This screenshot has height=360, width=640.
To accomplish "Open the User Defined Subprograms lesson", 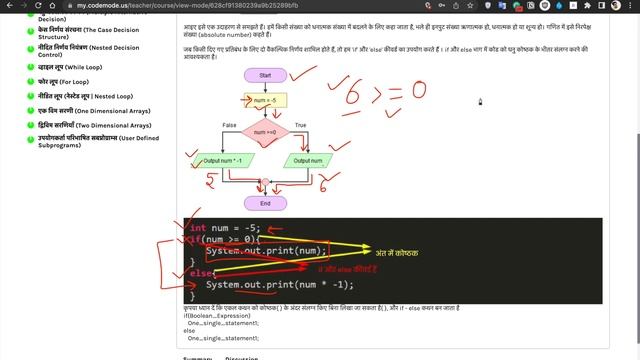I will point(98,141).
